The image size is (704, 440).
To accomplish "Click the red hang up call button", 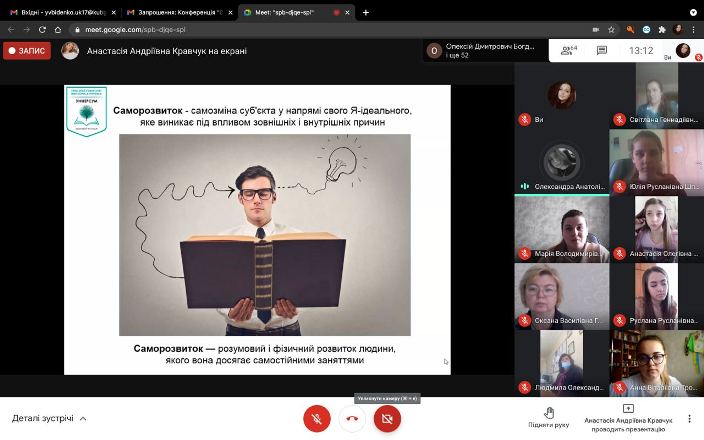I will tap(352, 418).
